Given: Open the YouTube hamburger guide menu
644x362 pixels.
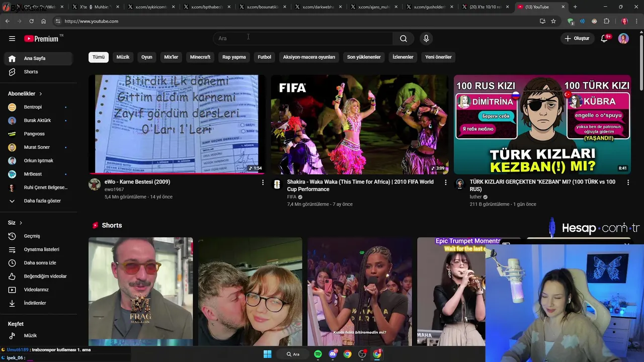Looking at the screenshot, I should [x=12, y=39].
